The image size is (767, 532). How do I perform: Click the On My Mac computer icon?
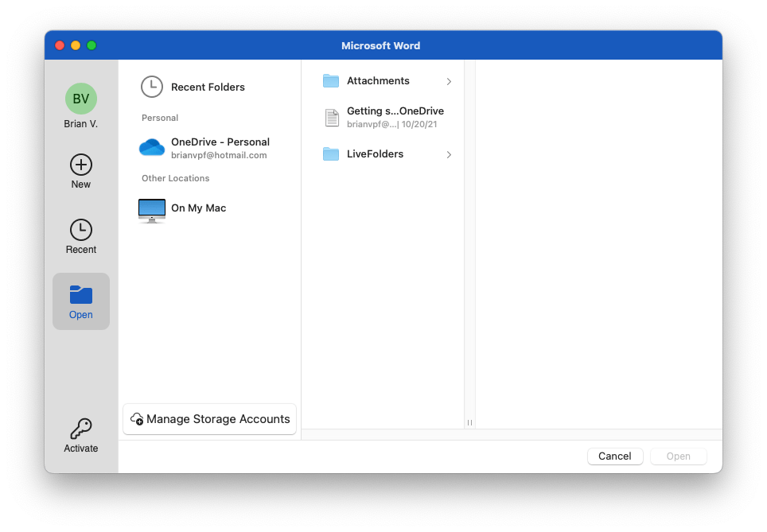(151, 208)
